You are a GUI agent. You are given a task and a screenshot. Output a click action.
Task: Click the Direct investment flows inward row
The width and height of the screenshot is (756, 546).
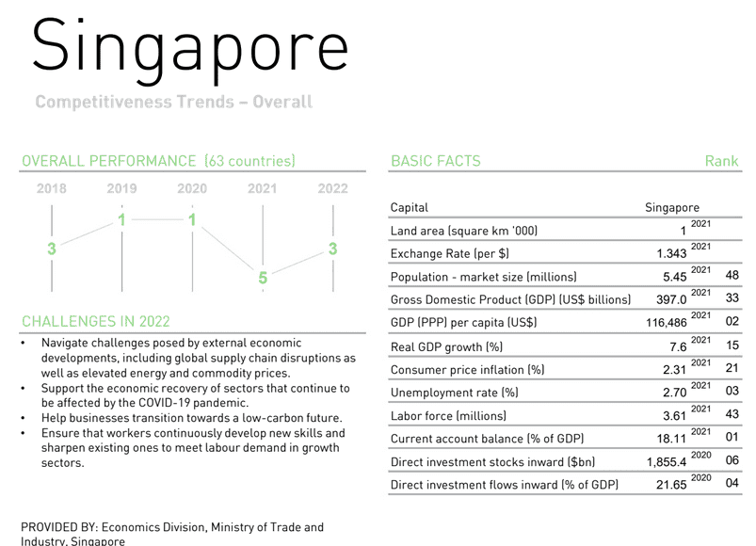pos(565,484)
